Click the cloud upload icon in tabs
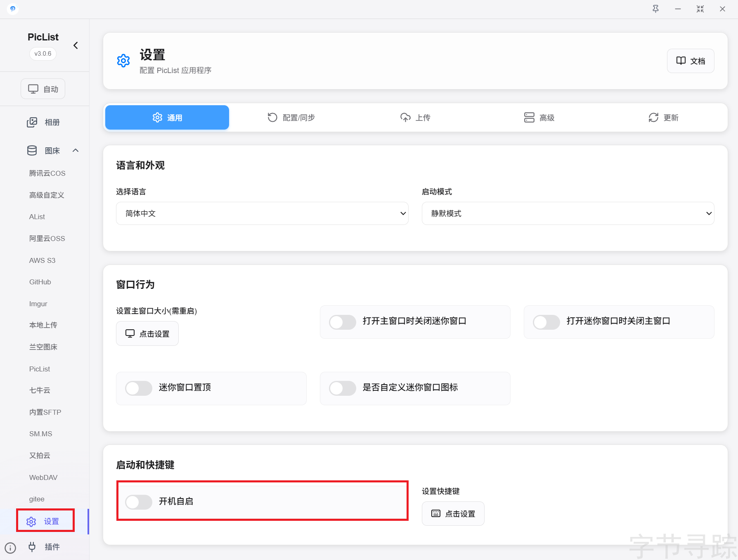 pos(405,118)
